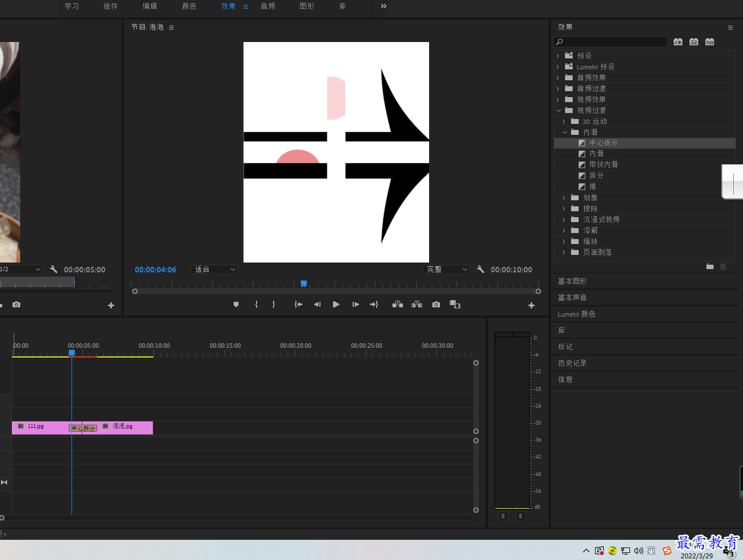Open Program monitor wrench settings

coord(480,269)
